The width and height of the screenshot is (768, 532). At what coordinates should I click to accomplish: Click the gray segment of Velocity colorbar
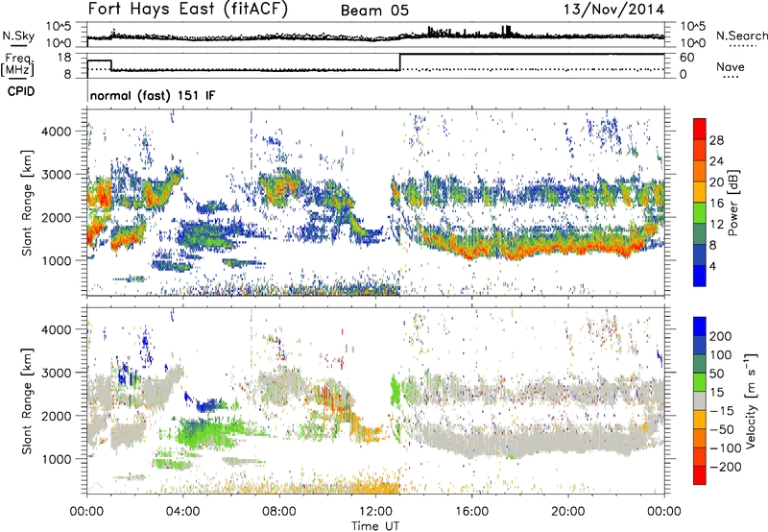tap(700, 400)
